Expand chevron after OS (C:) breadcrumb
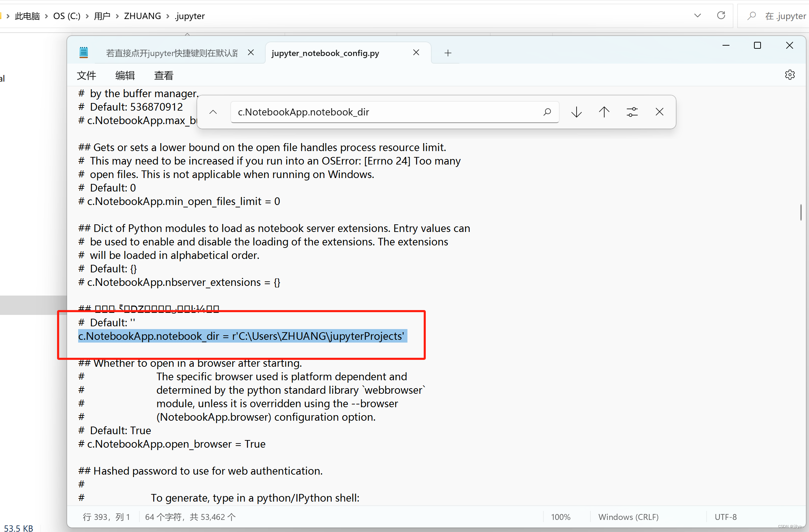 (x=87, y=16)
